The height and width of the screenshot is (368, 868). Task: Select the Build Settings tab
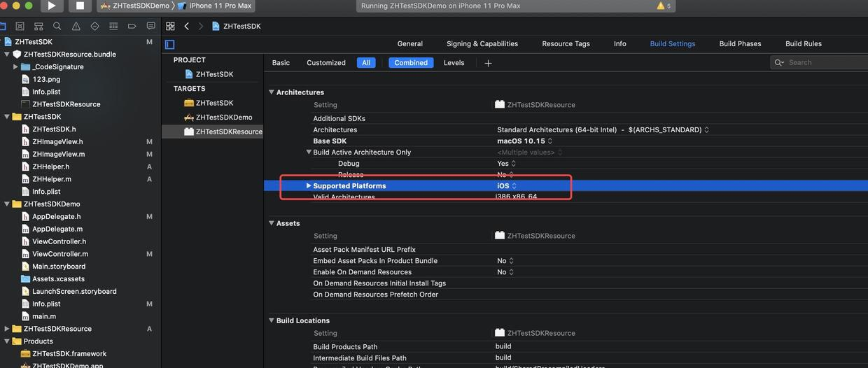coord(673,43)
